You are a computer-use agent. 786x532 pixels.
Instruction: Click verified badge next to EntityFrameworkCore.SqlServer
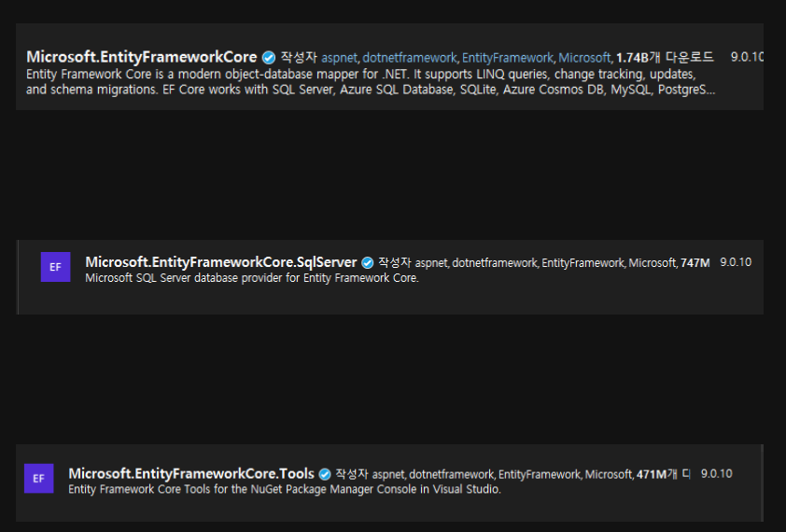[368, 263]
